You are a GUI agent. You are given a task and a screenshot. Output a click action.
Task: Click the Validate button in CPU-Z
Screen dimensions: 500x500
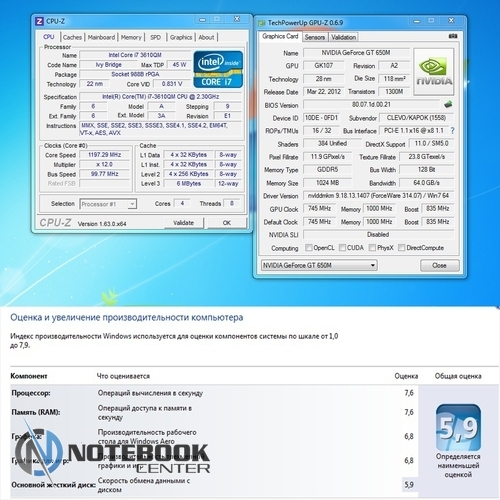click(x=184, y=223)
